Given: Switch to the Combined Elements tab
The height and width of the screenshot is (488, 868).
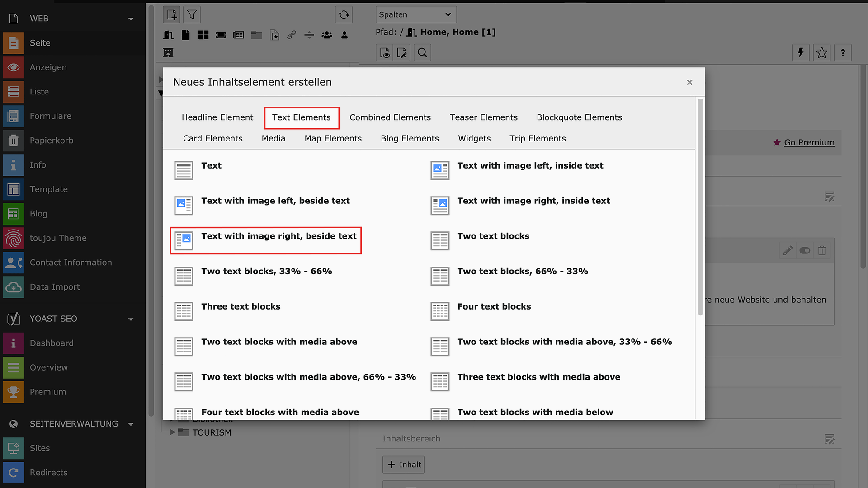Looking at the screenshot, I should (390, 117).
